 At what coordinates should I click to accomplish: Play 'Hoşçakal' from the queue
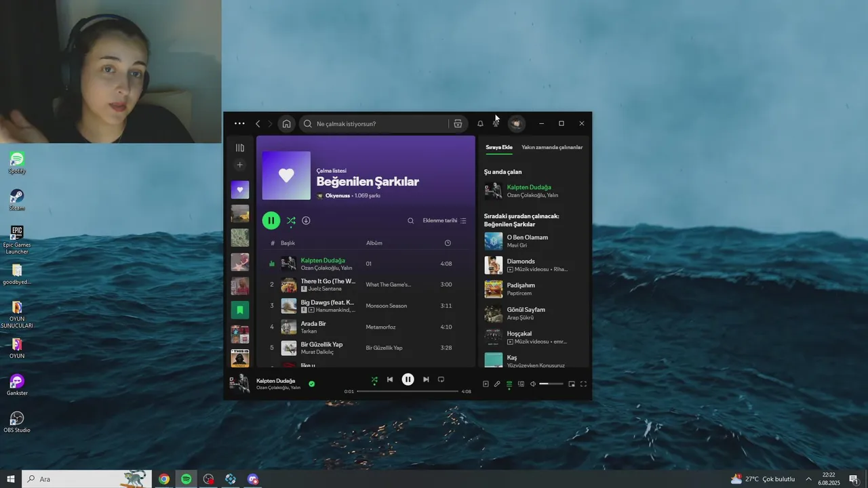click(534, 337)
